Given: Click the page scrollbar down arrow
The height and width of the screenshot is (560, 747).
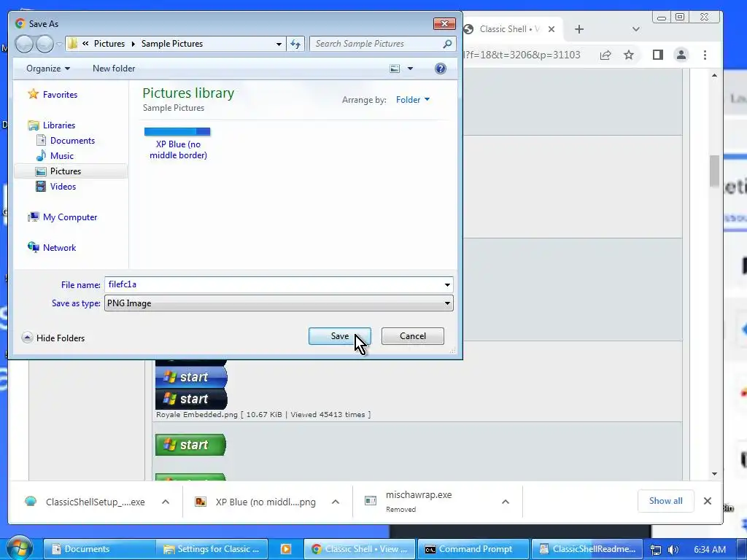Looking at the screenshot, I should tap(714, 473).
